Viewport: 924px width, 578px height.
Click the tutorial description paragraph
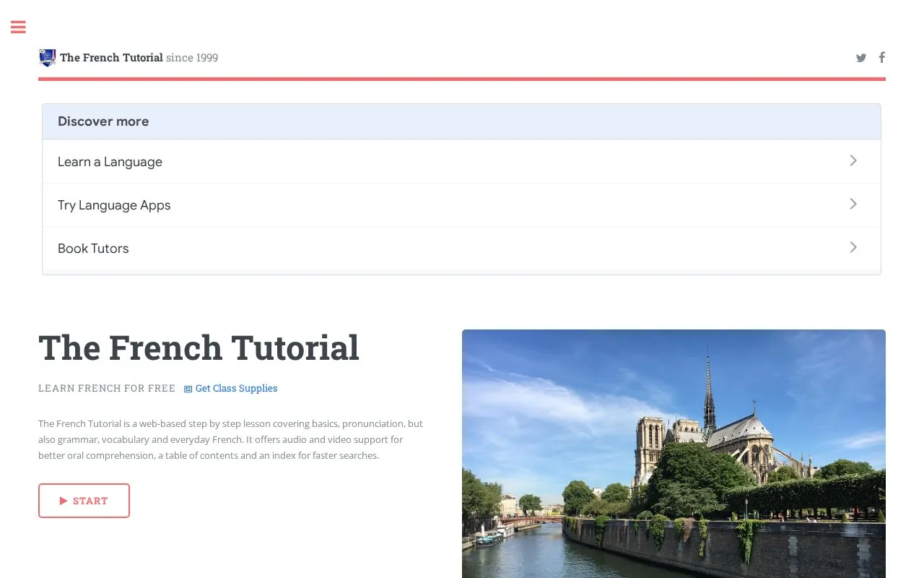click(x=231, y=439)
